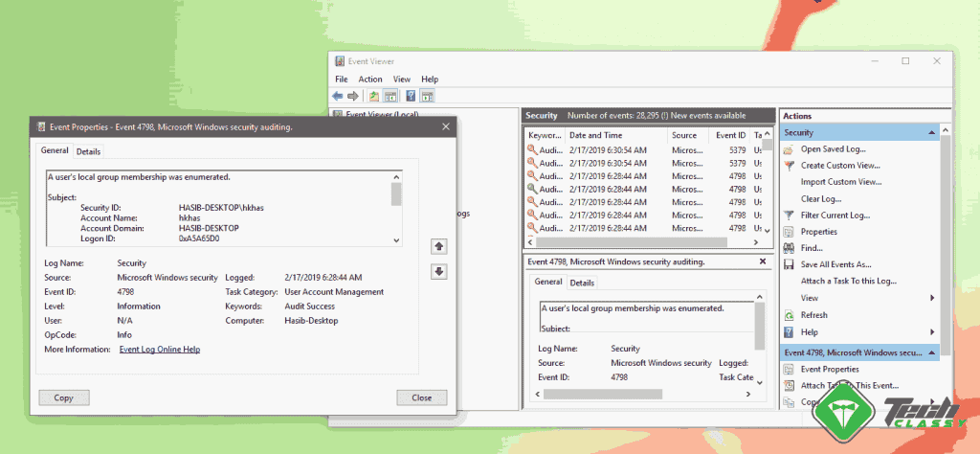Show next event with down arrow button

tap(438, 271)
